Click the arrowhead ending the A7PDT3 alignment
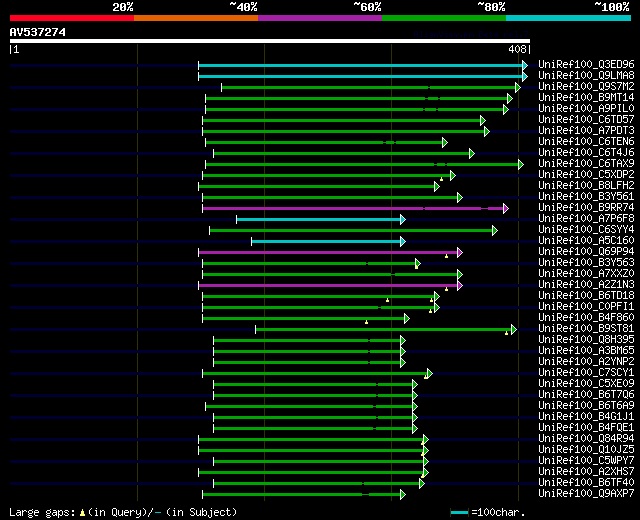Viewport: 640px width, 520px height. [x=487, y=131]
